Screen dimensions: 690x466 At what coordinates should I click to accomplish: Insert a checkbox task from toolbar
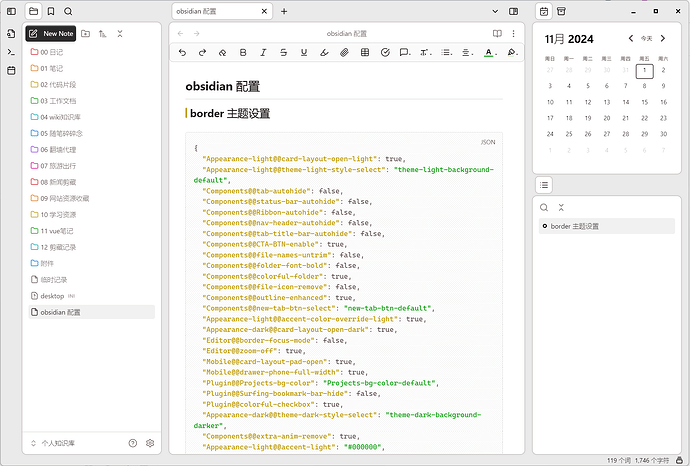pyautogui.click(x=385, y=52)
